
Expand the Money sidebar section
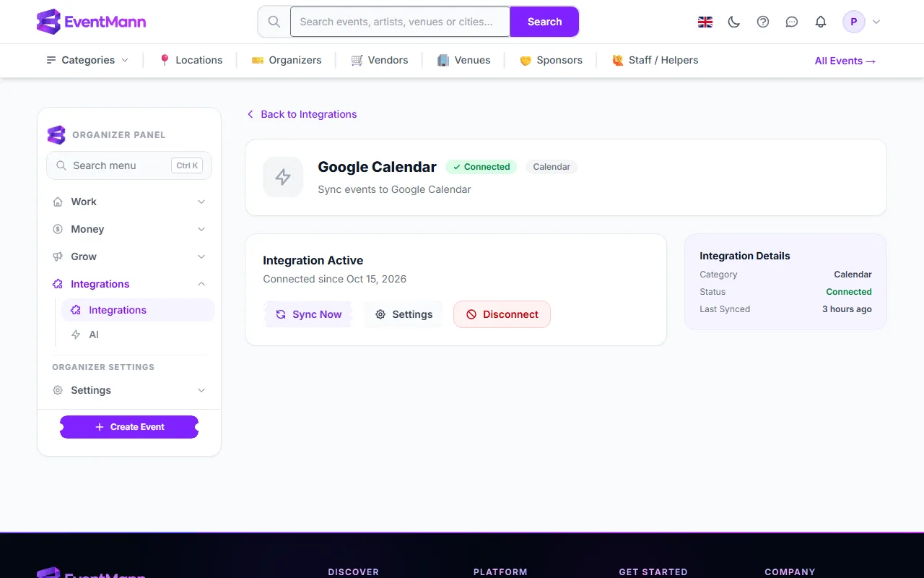pyautogui.click(x=129, y=229)
